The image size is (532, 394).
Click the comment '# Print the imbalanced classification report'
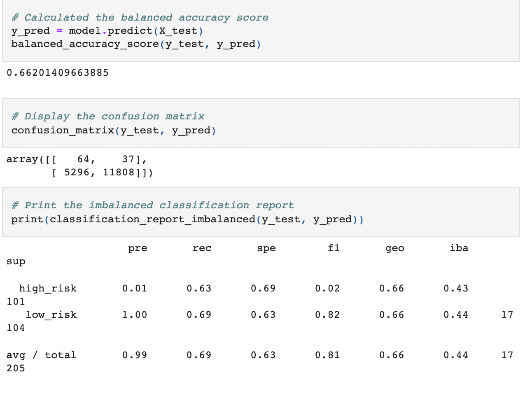pyautogui.click(x=153, y=205)
